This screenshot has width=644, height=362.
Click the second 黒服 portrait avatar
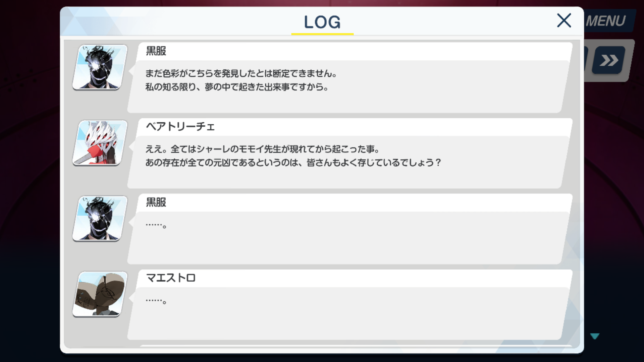pos(100,219)
